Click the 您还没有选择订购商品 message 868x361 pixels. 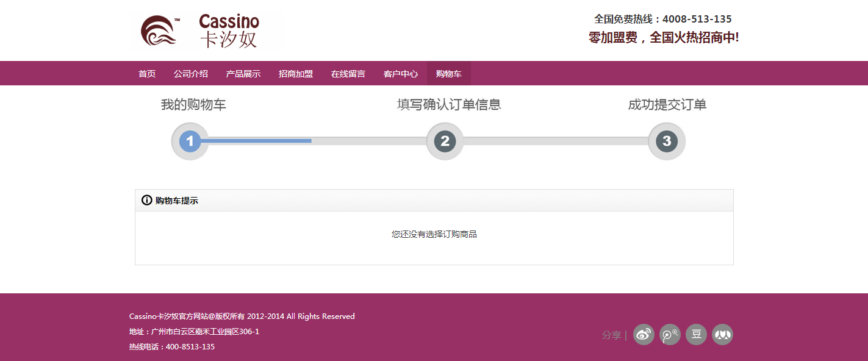click(434, 234)
